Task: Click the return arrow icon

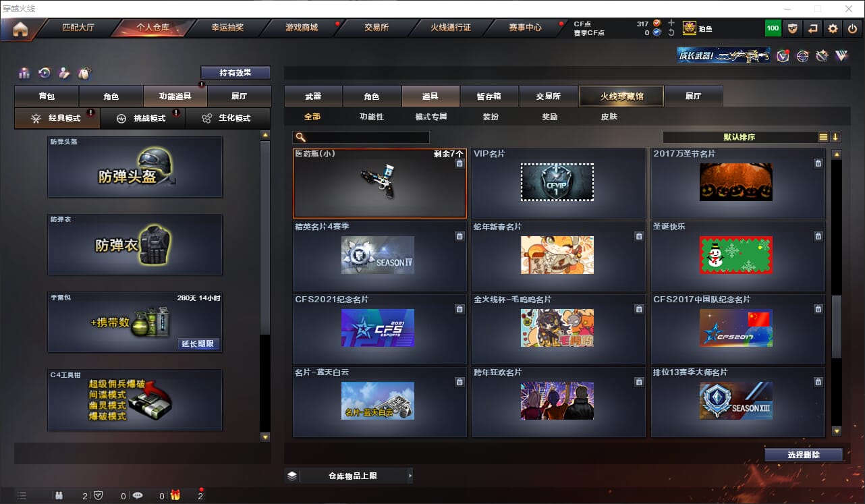Action: click(813, 28)
